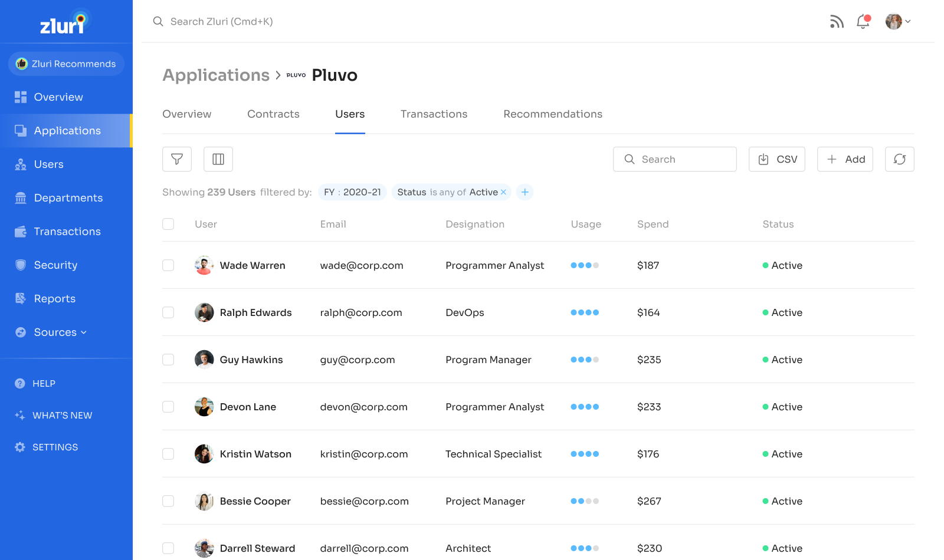Switch to the Overview tab

point(187,114)
